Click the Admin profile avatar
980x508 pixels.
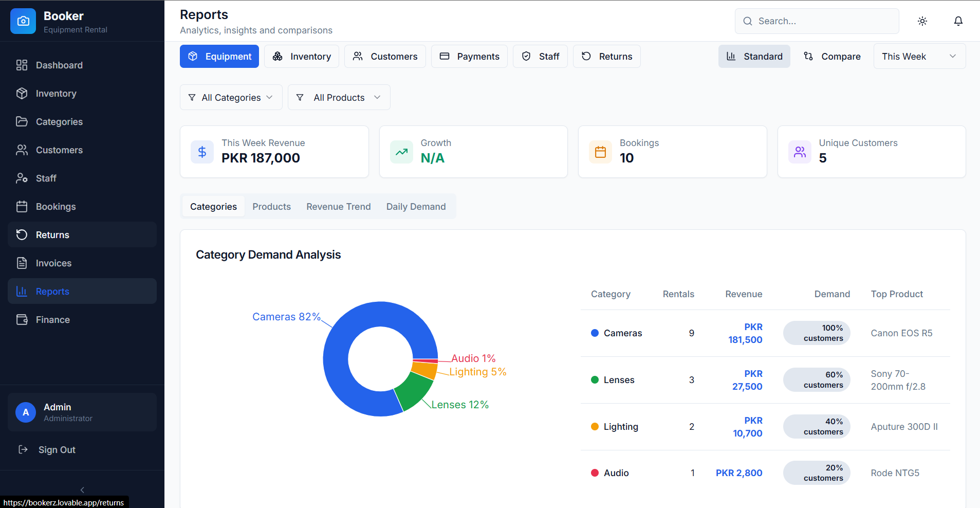pos(26,412)
